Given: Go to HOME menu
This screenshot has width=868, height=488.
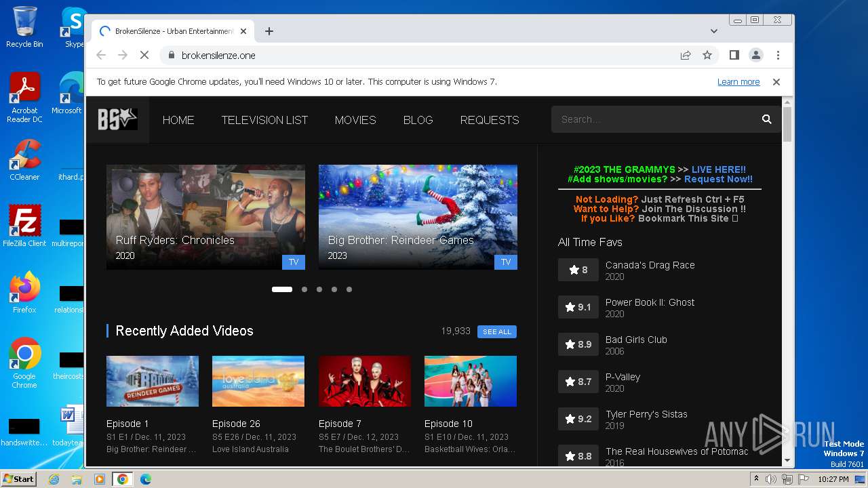Looking at the screenshot, I should [x=178, y=120].
